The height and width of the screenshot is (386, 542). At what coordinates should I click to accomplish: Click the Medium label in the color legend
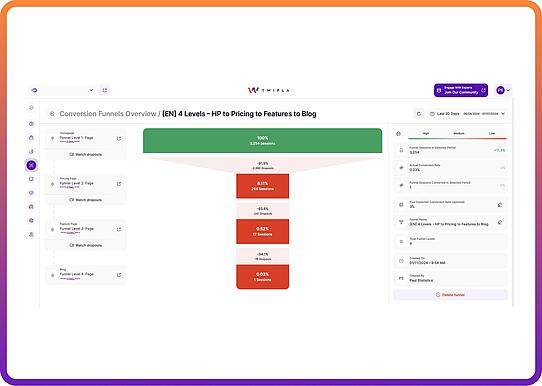coord(459,133)
